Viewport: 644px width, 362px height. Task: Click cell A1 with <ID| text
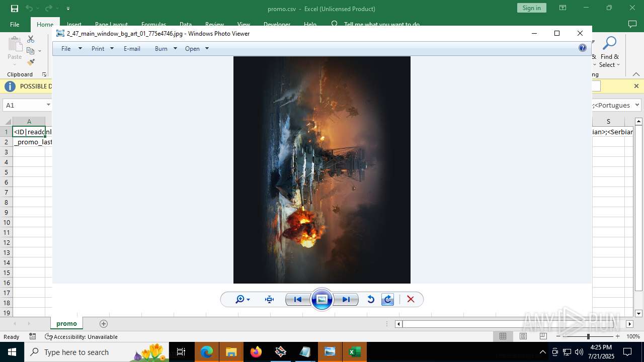(x=29, y=132)
